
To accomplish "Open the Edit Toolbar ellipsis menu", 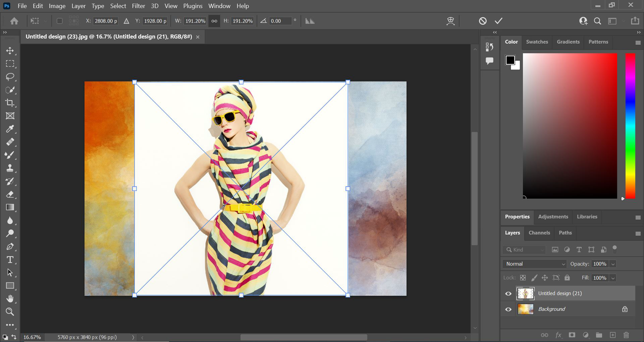I will click(10, 325).
